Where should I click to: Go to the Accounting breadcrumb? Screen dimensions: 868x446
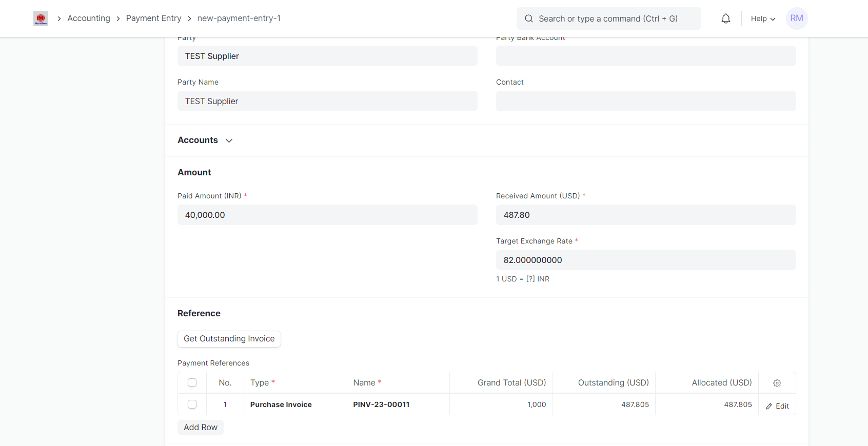pos(89,18)
